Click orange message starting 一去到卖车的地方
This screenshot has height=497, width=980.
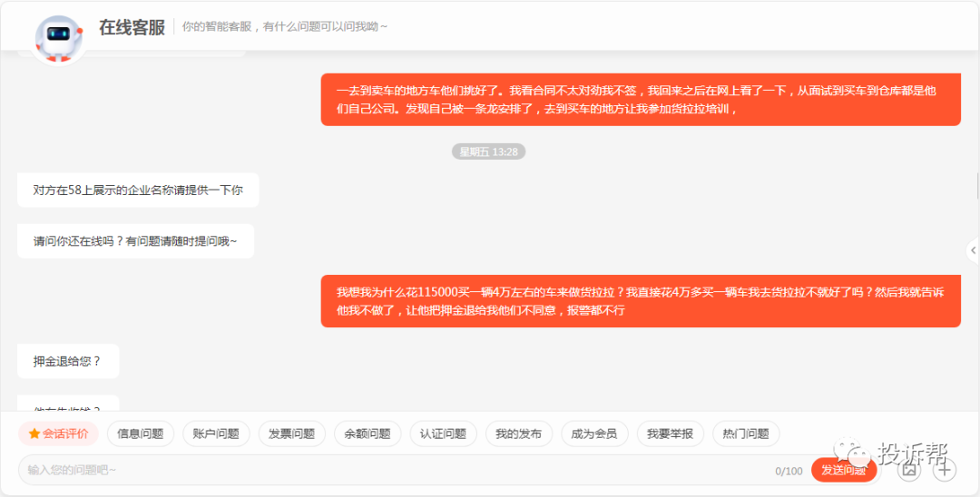pos(641,100)
